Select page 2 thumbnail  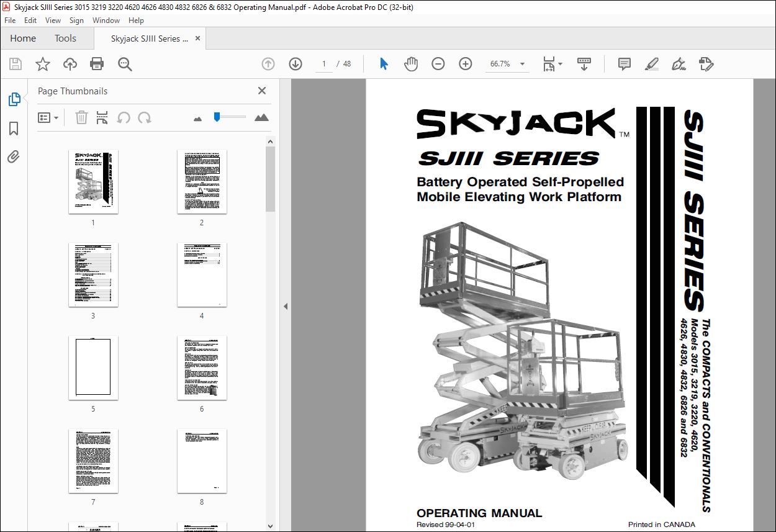[202, 181]
